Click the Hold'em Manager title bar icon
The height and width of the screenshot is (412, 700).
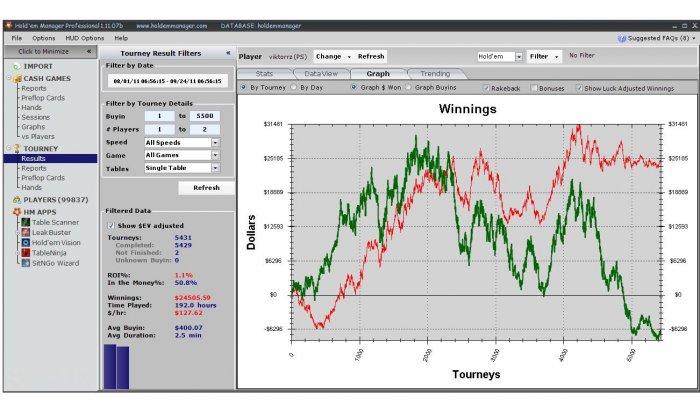(x=8, y=25)
